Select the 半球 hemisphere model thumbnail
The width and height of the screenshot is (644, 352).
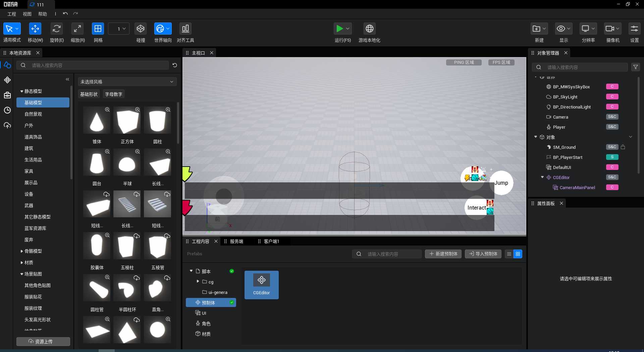(127, 162)
